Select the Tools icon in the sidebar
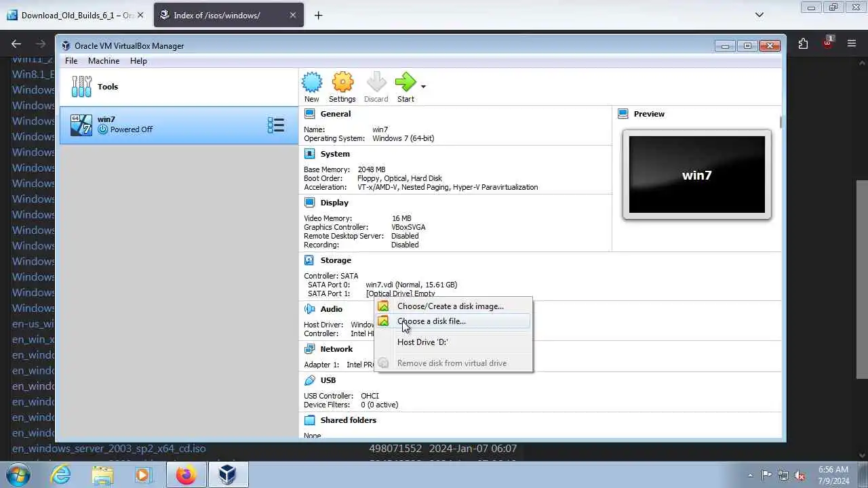 (x=81, y=86)
